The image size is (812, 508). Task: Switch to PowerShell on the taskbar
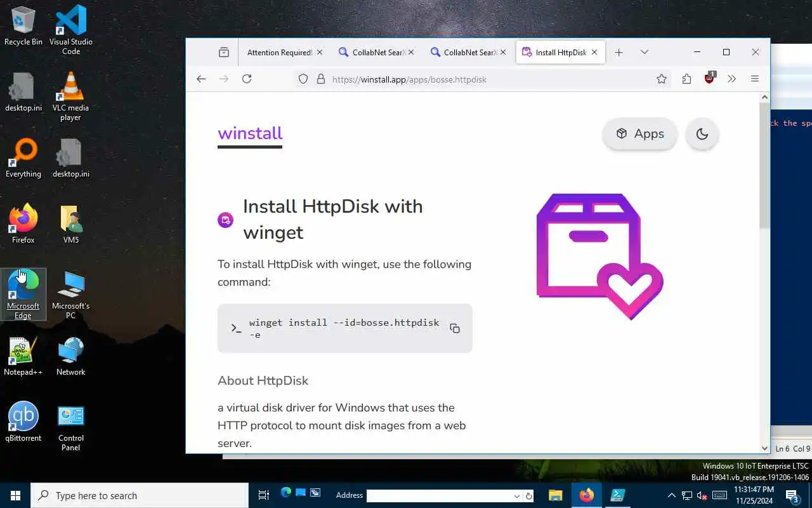[x=617, y=496]
